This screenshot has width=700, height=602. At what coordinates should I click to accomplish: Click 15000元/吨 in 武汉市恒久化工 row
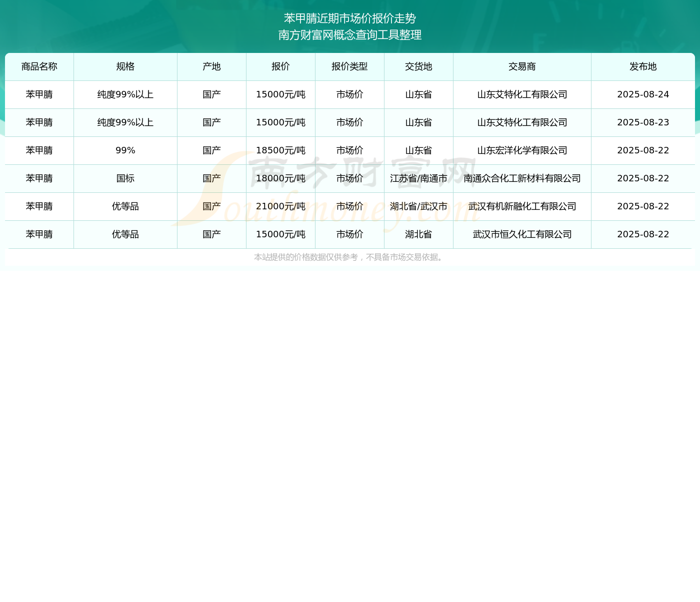click(280, 234)
